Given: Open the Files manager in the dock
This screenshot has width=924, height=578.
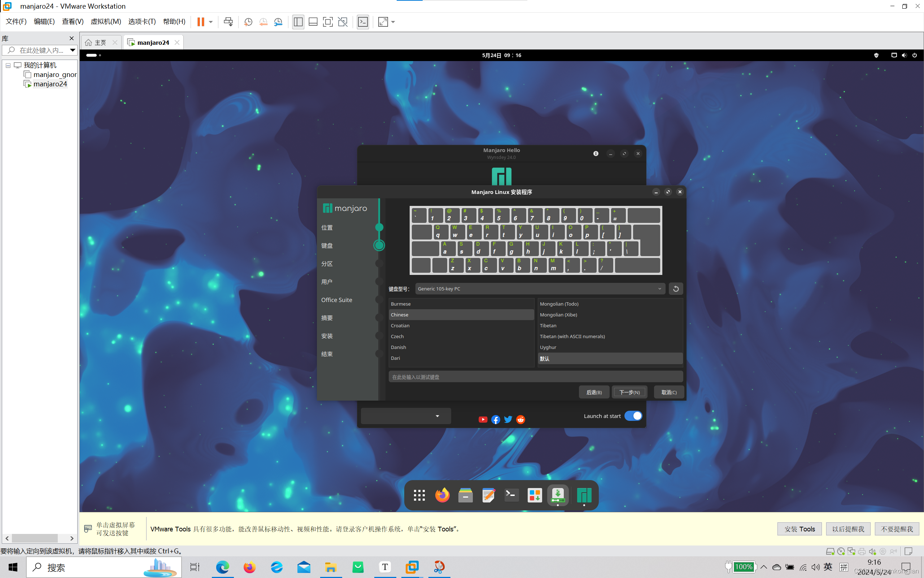Looking at the screenshot, I should (466, 495).
